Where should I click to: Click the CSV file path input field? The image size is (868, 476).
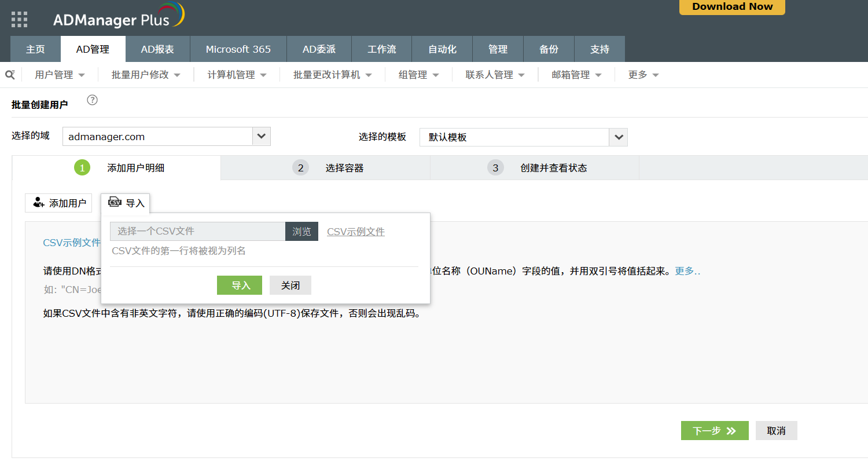pyautogui.click(x=197, y=231)
